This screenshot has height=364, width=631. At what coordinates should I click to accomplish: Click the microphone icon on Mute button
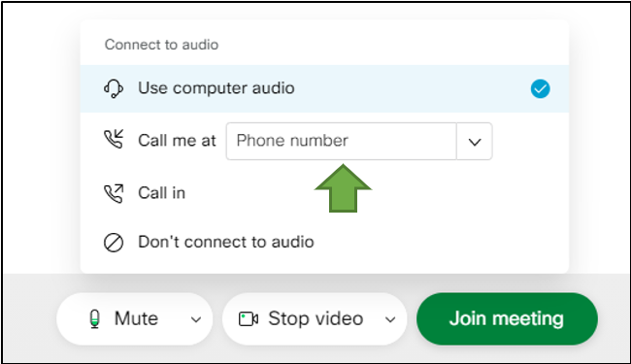[x=94, y=319]
